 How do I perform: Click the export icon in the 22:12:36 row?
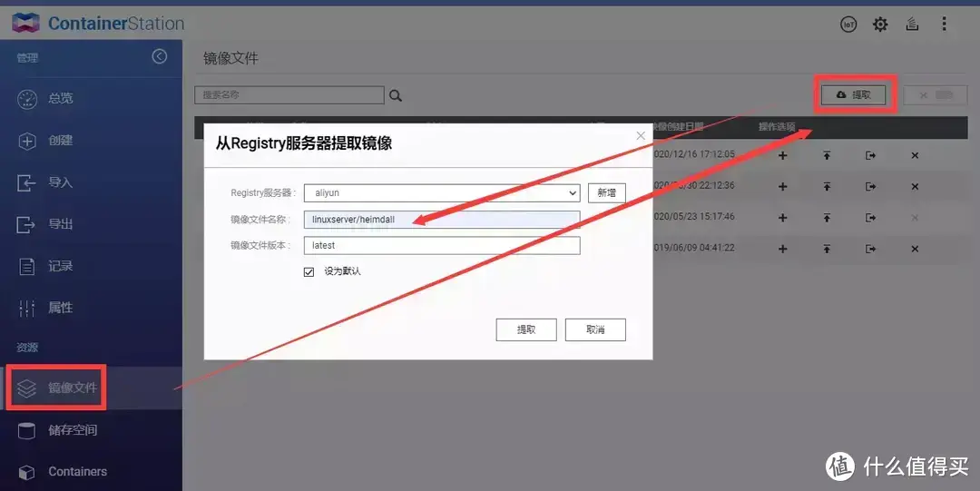click(x=870, y=186)
